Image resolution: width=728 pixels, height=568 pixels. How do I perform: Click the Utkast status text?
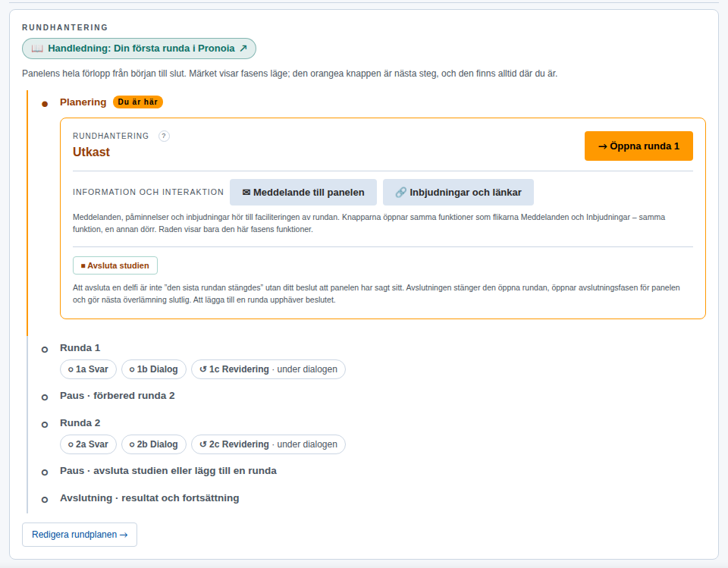click(x=92, y=152)
